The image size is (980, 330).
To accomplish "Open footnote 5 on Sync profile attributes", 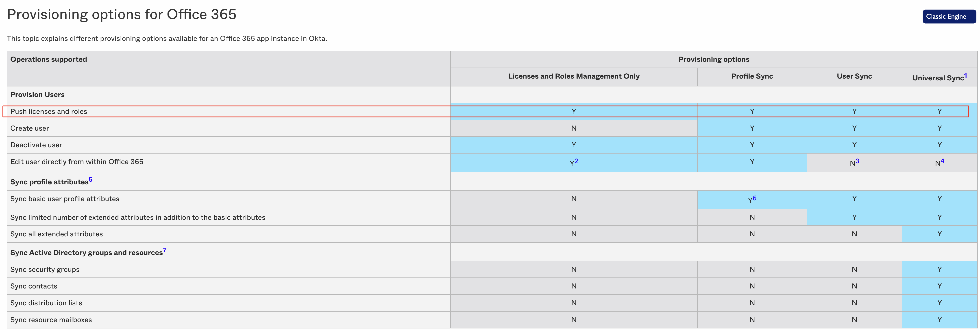I will click(x=91, y=179).
